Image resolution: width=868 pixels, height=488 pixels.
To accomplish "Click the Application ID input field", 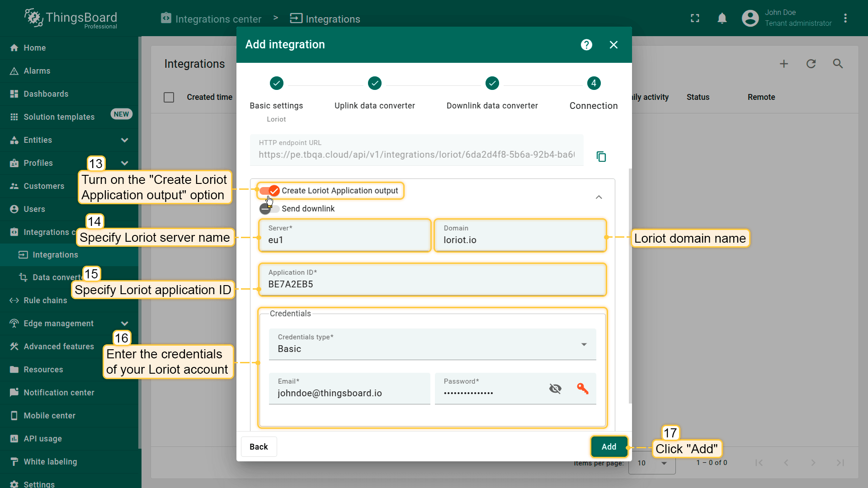I will [432, 284].
